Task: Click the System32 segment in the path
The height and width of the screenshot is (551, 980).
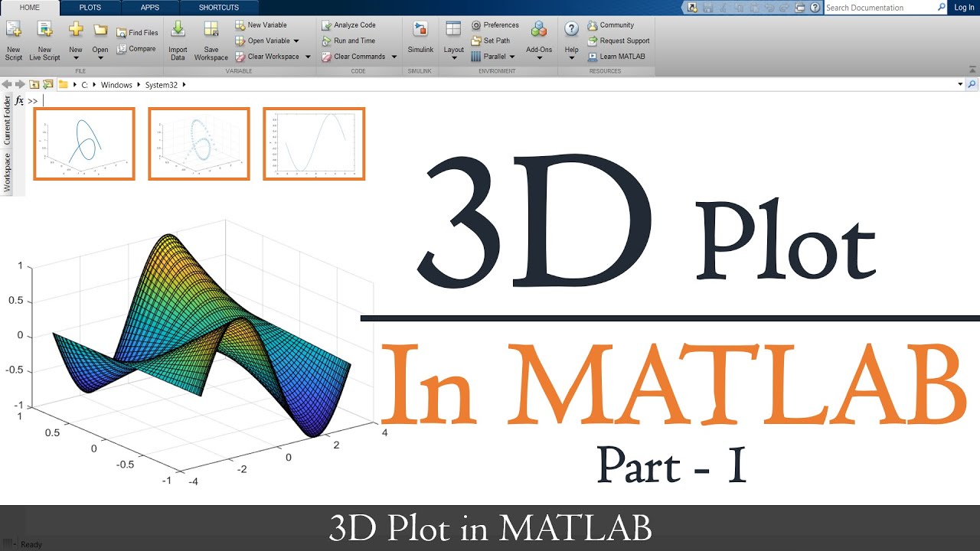Action: click(x=161, y=85)
